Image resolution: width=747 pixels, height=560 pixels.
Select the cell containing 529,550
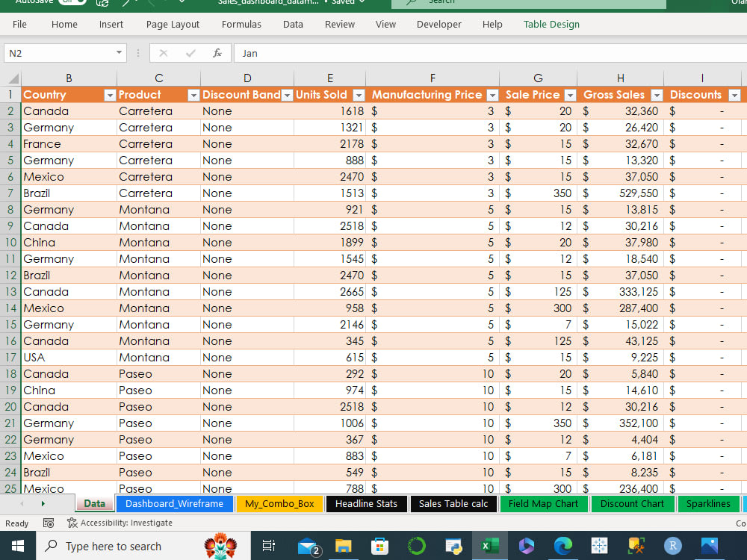point(620,193)
